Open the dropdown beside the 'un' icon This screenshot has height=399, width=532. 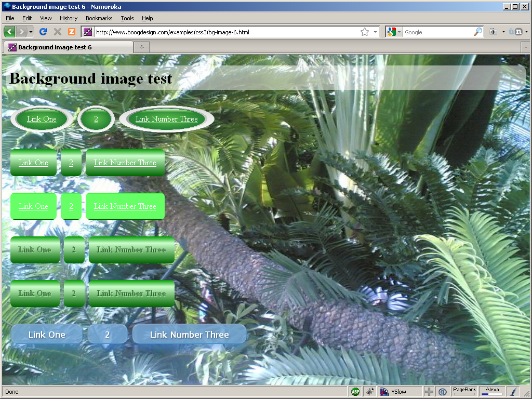(527, 32)
